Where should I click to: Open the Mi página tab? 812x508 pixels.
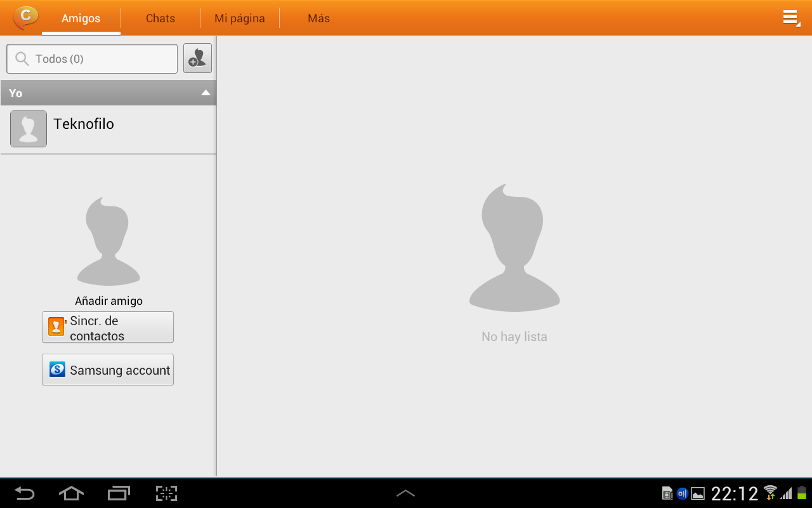tap(239, 18)
